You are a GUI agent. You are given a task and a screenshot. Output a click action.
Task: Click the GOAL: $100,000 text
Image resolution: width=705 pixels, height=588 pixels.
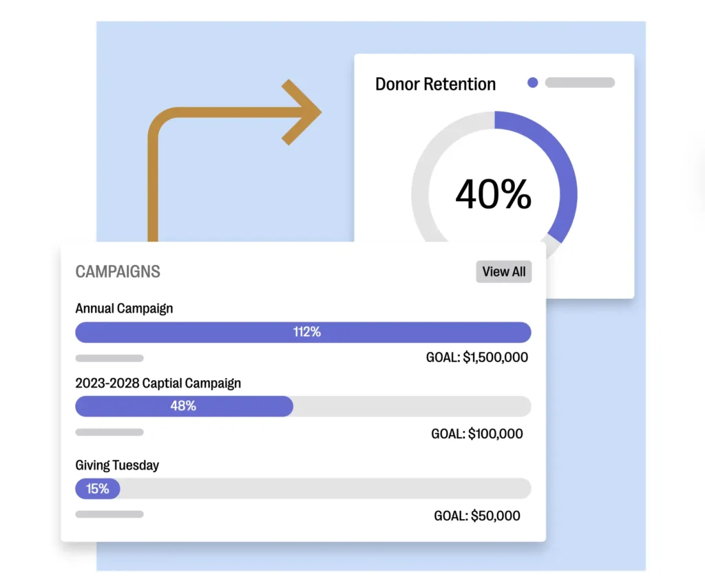[x=477, y=434]
